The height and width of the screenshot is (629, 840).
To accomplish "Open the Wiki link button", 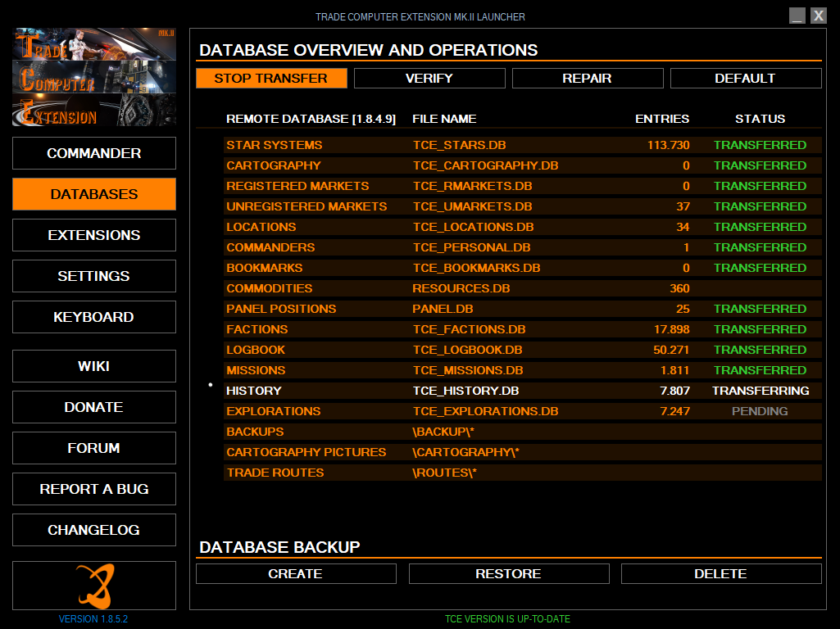I will (x=94, y=366).
